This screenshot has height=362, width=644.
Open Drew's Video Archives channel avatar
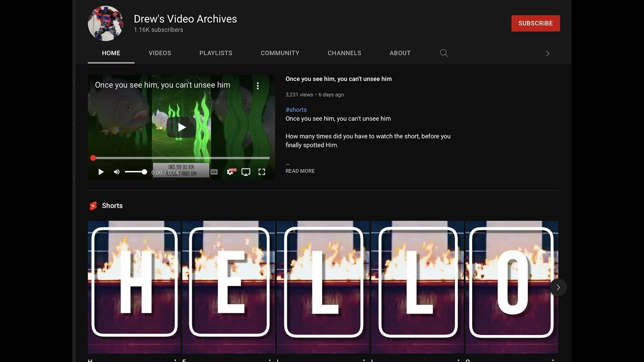click(x=106, y=23)
